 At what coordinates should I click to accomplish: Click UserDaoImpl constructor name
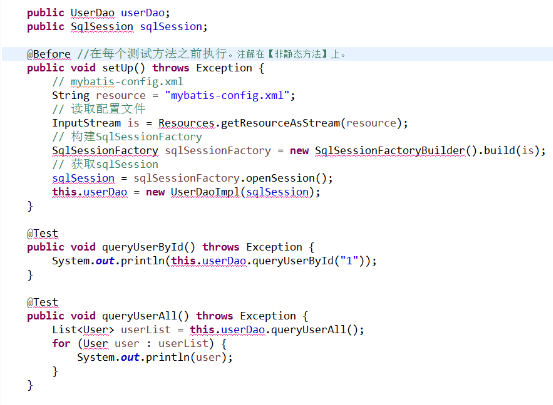(205, 192)
